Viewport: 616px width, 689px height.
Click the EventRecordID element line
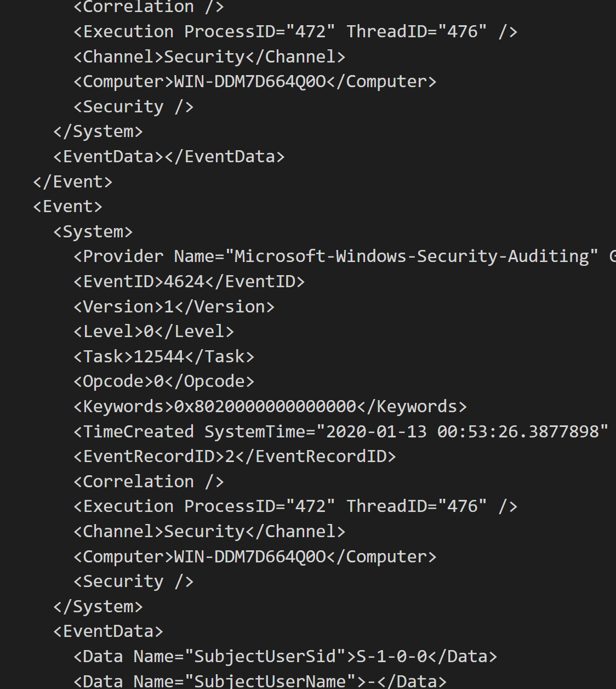pyautogui.click(x=235, y=457)
